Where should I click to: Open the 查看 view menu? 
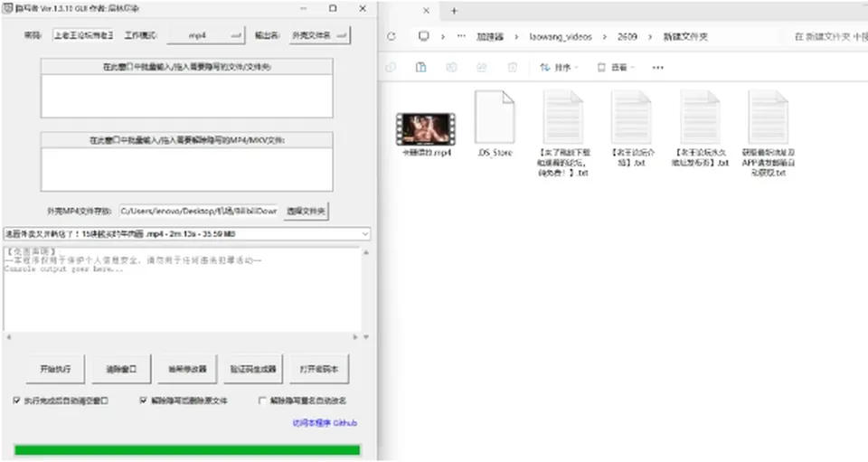click(x=616, y=68)
